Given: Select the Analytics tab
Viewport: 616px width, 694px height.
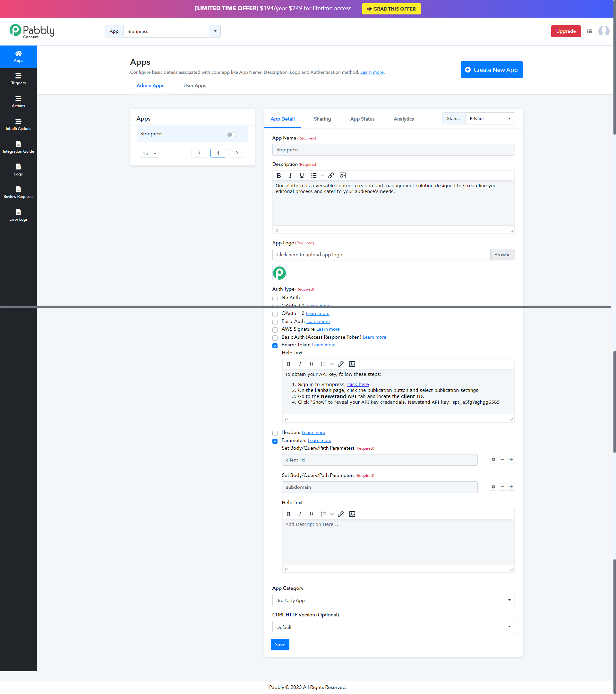Looking at the screenshot, I should pyautogui.click(x=403, y=119).
